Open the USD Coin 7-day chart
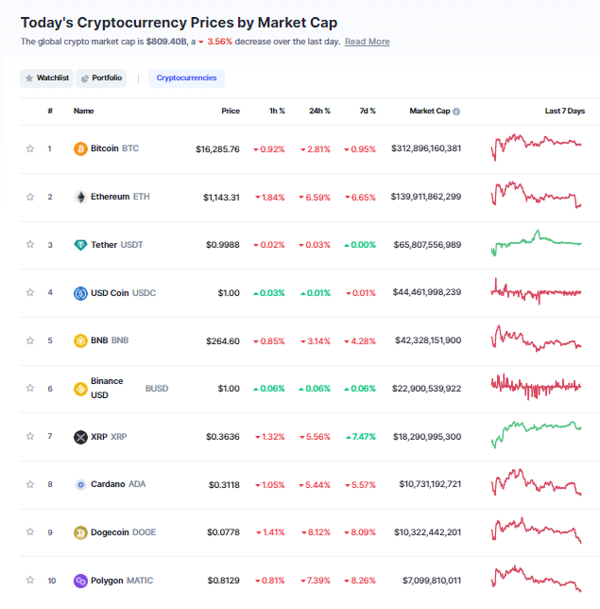The image size is (600, 609). (536, 291)
